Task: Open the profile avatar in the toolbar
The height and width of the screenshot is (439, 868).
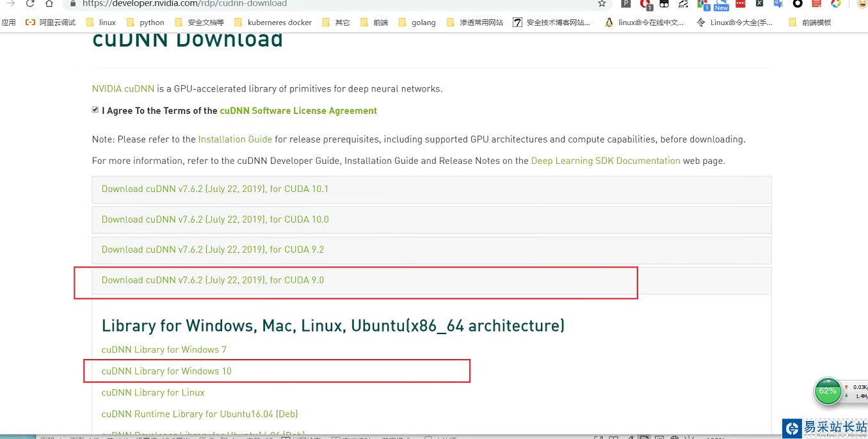Action: (862, 3)
